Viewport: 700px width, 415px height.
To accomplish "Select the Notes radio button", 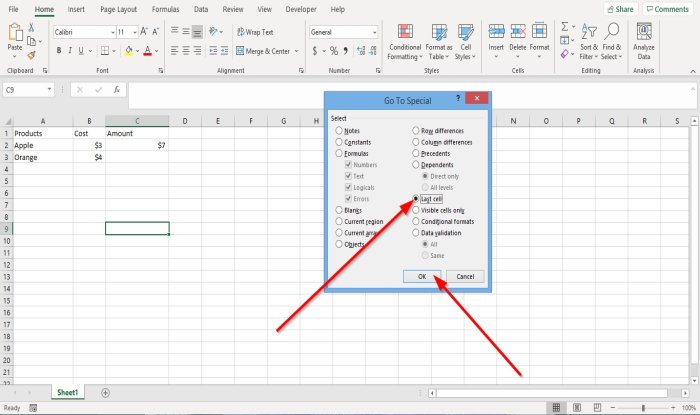I will coord(339,131).
